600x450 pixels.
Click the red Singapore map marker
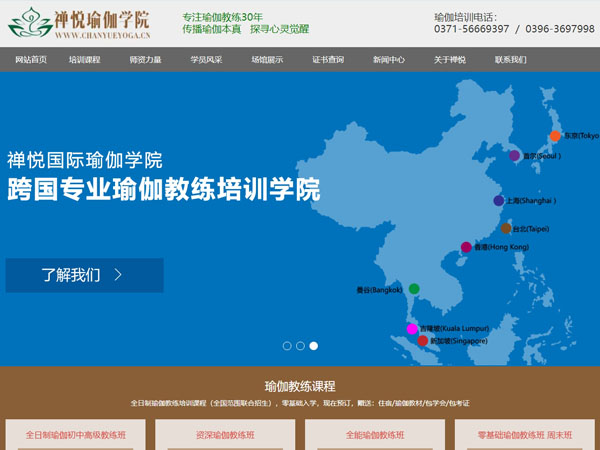(423, 341)
